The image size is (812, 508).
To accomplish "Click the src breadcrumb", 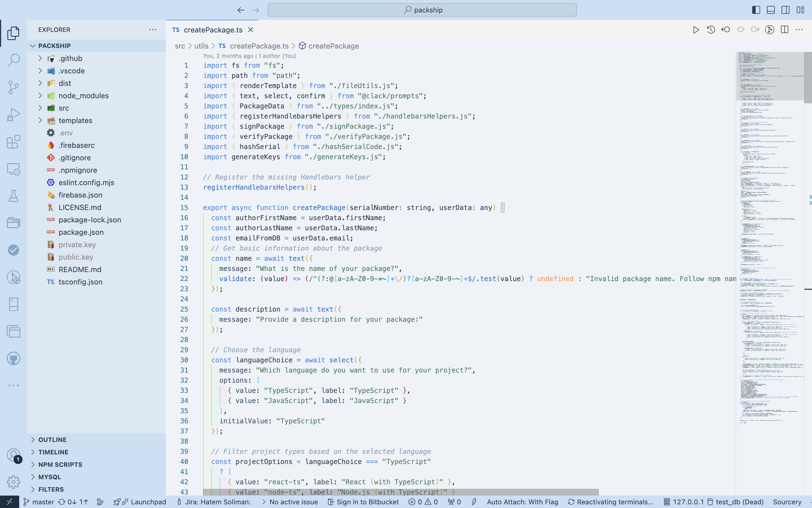I will 180,46.
